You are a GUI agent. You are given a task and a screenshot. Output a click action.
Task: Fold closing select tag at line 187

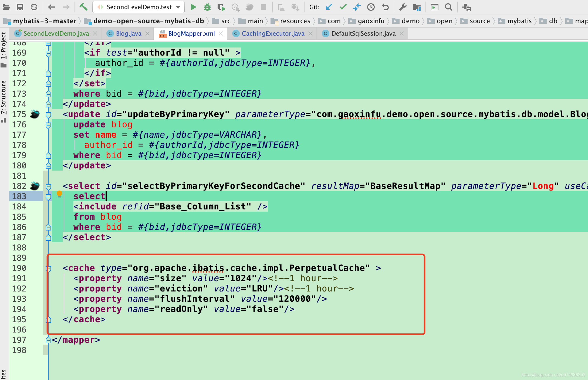[x=48, y=237]
